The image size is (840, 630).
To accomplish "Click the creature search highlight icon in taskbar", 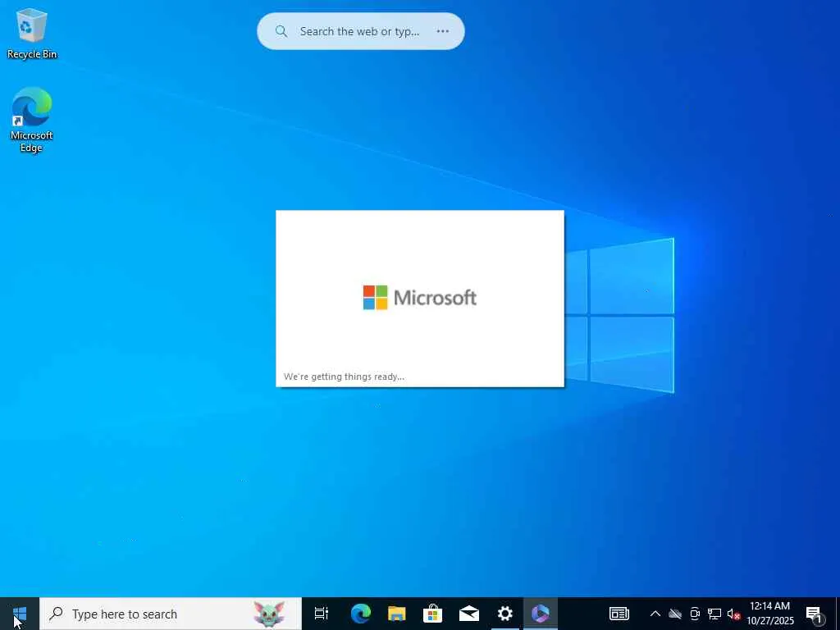I will point(269,614).
